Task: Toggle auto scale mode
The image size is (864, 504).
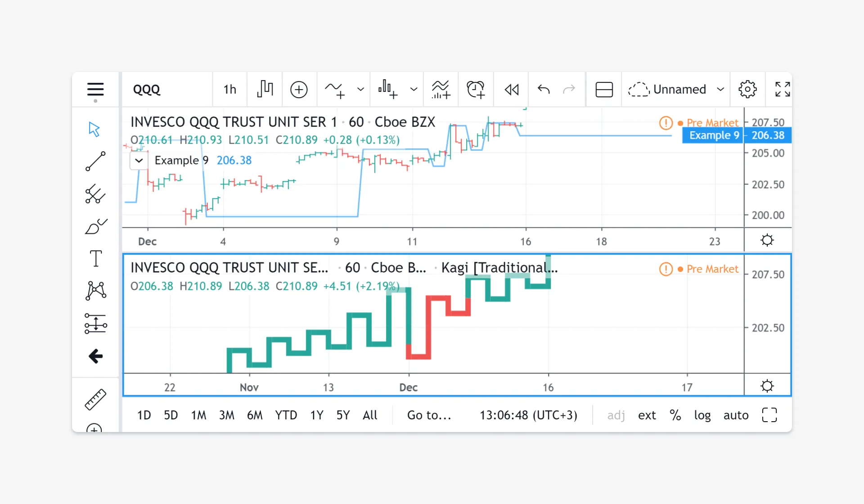Action: click(736, 415)
